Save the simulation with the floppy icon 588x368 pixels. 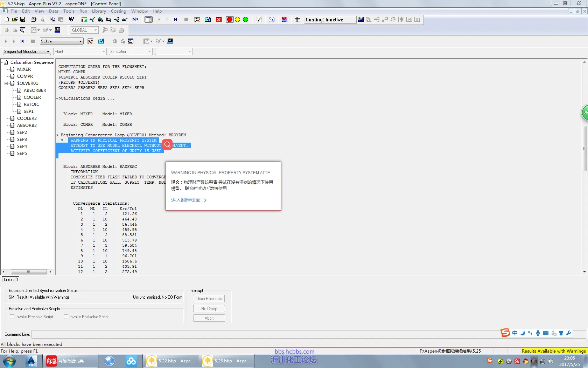click(x=23, y=20)
